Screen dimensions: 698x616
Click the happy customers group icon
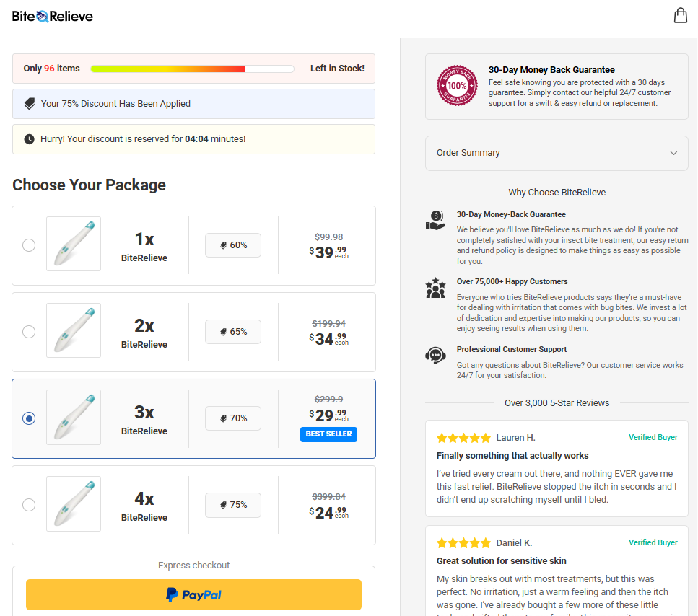point(435,288)
